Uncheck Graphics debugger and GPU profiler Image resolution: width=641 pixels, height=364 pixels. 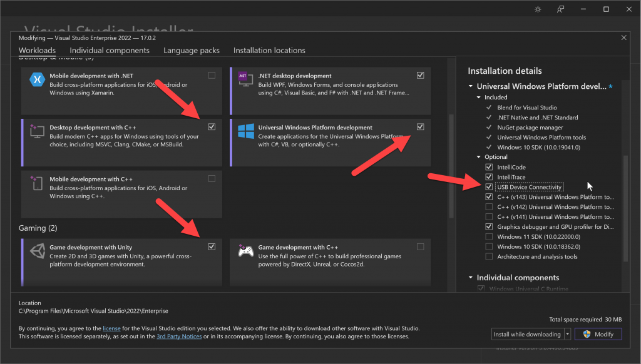pos(489,226)
